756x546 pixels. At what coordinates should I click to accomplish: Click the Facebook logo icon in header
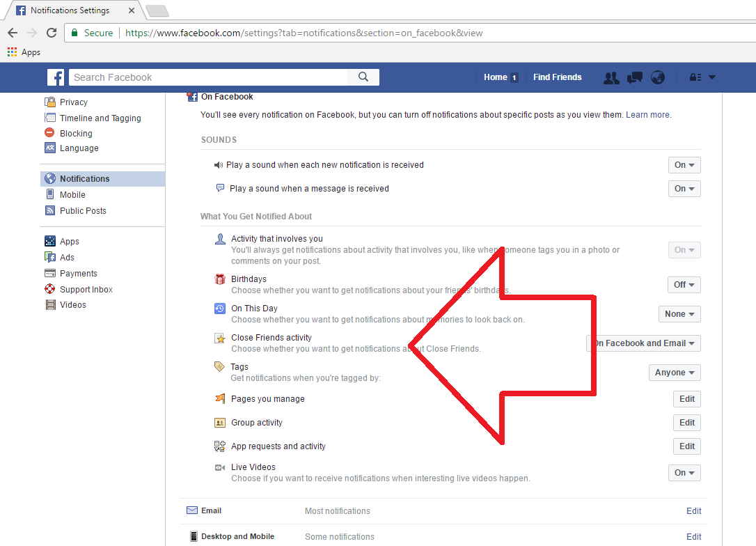pos(56,77)
